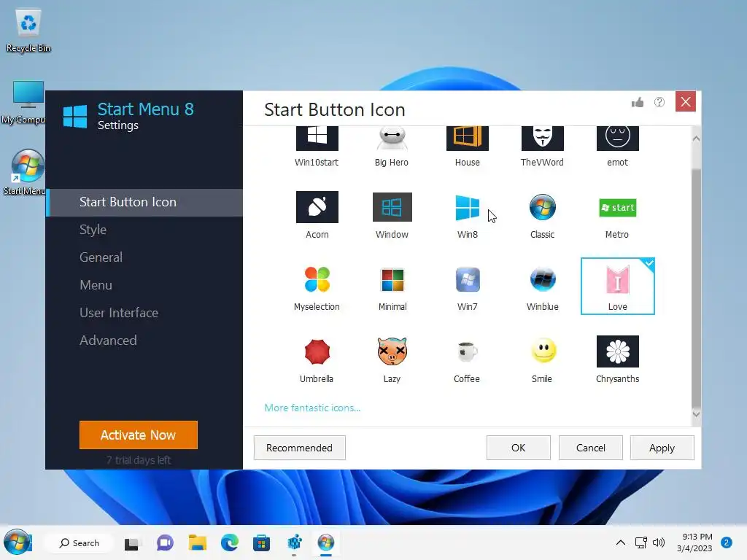Open Task View from the taskbar
Image resolution: width=747 pixels, height=560 pixels.
131,542
